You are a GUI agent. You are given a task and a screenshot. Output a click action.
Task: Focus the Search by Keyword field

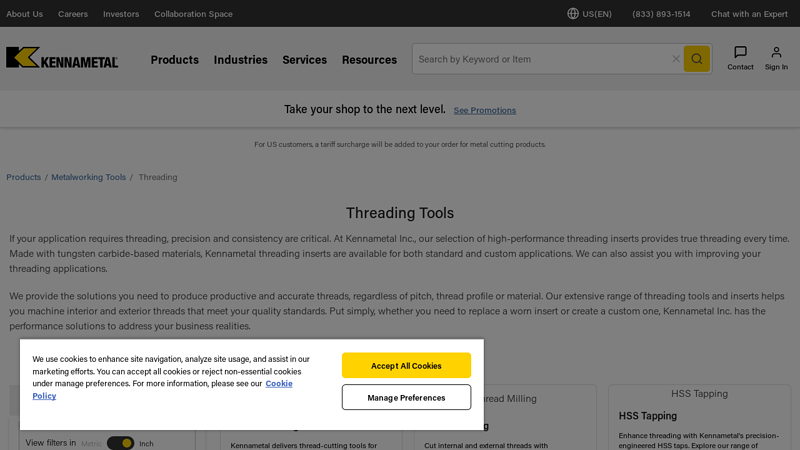pos(540,59)
